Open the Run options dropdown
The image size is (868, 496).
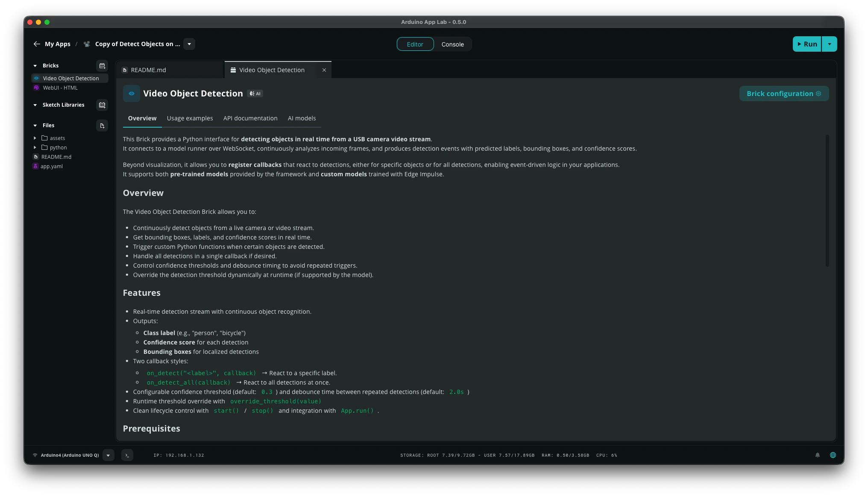(x=829, y=44)
